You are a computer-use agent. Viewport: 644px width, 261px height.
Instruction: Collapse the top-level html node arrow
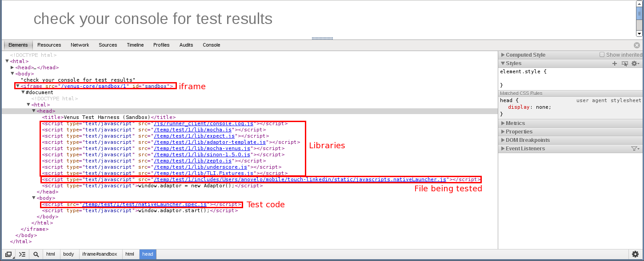[x=7, y=61]
